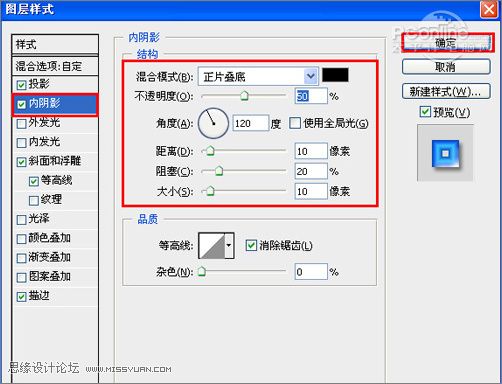Screen dimensions: 502x384
Task: Open the 光泽 settings by its label
Action: 39,218
